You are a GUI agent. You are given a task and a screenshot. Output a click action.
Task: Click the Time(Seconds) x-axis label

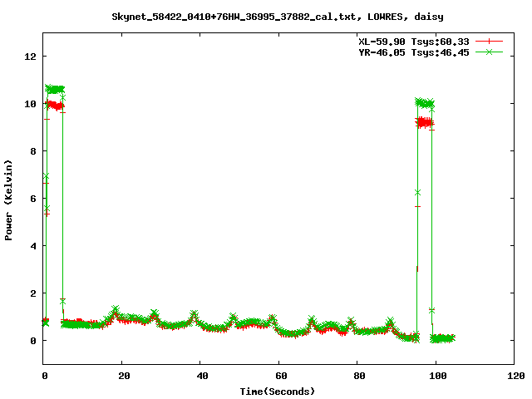pyautogui.click(x=278, y=392)
